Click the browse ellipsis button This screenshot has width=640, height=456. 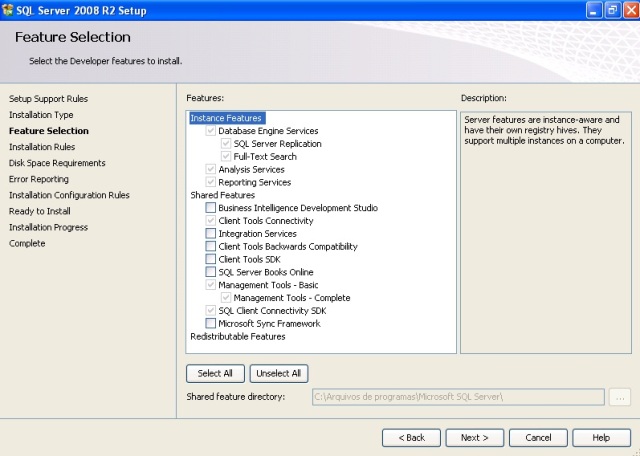tap(620, 397)
